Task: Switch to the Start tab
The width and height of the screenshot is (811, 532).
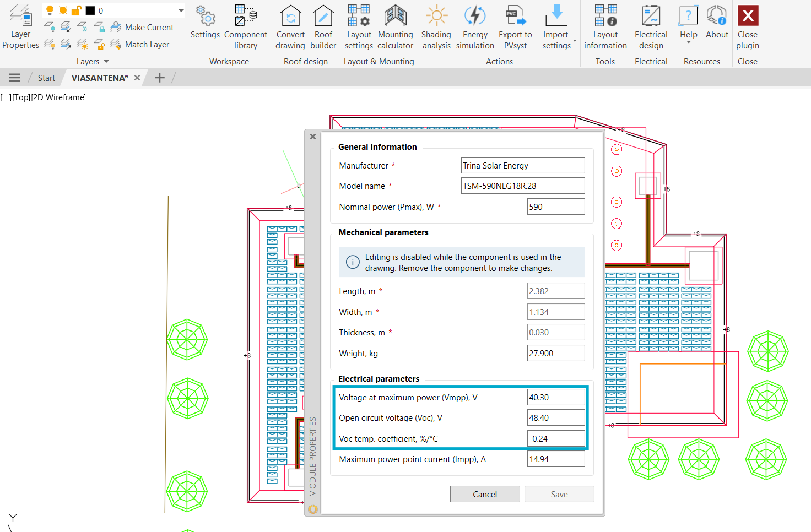Action: coord(46,78)
